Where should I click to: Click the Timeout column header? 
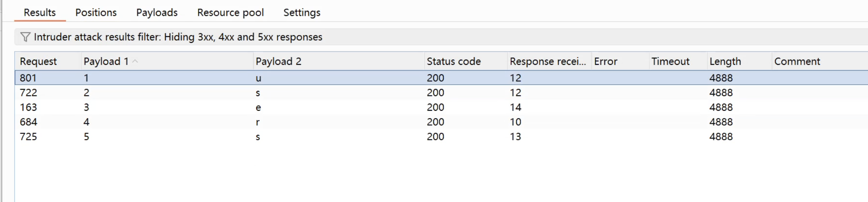coord(670,61)
